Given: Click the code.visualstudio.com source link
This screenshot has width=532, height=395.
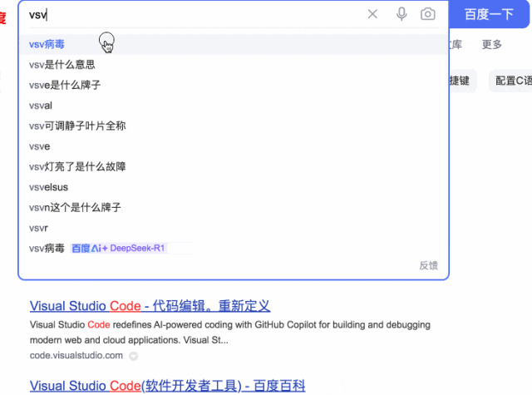Looking at the screenshot, I should coord(76,355).
